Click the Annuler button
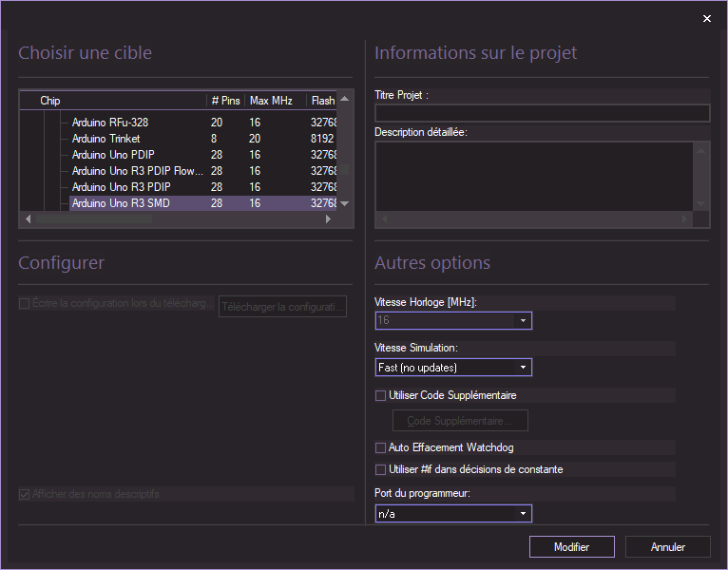 (x=667, y=547)
